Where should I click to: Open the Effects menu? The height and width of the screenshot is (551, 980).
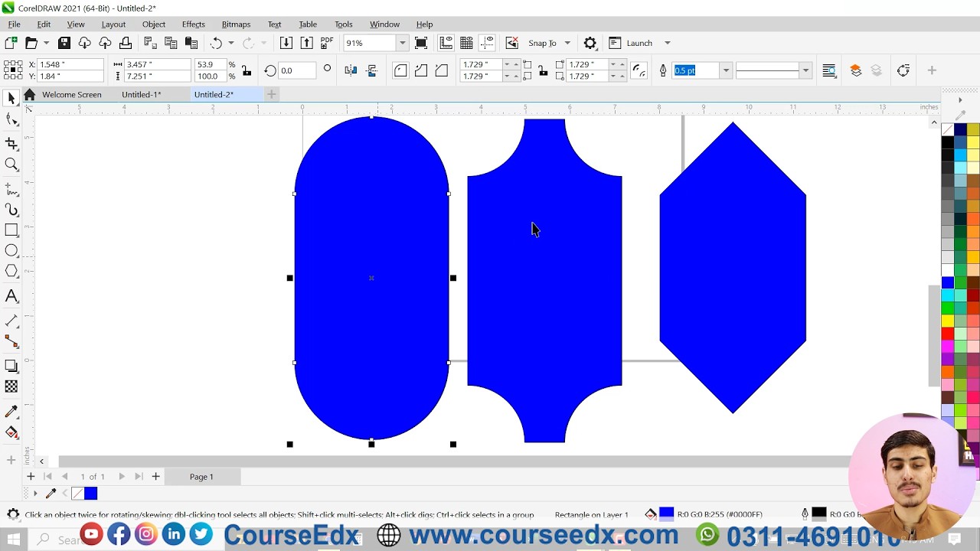click(194, 24)
